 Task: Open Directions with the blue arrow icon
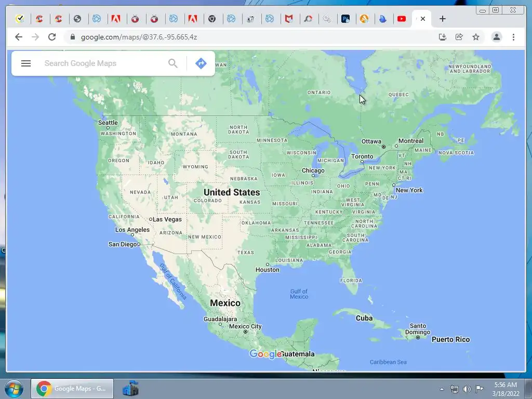pos(201,63)
